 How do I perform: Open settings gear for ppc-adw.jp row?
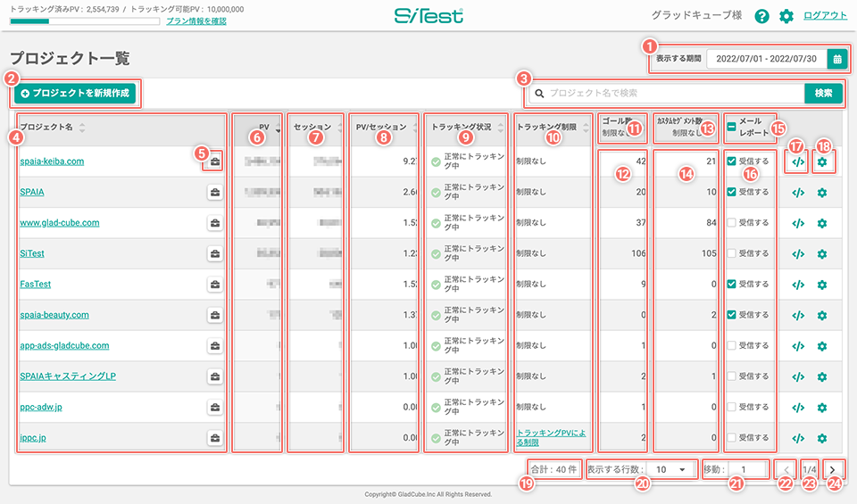tap(822, 408)
